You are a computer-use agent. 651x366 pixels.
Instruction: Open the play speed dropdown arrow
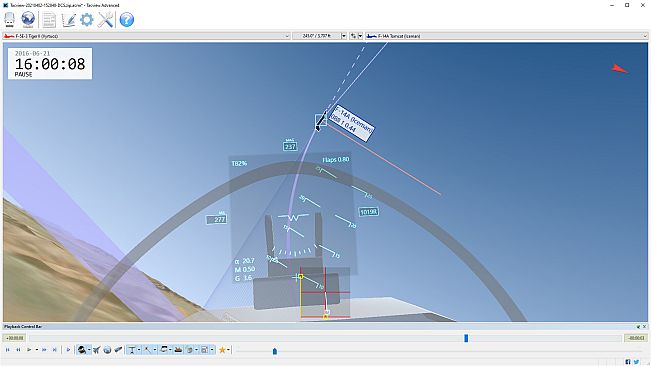tap(37, 350)
